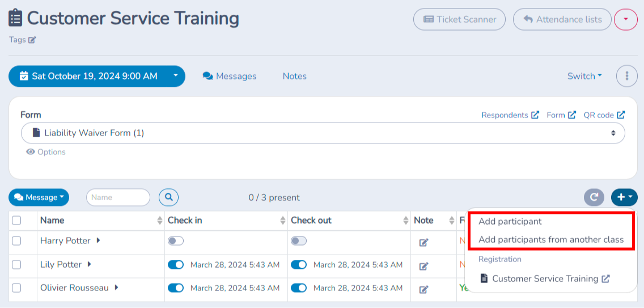This screenshot has height=308, width=644.
Task: Open the Messages tab
Action: (x=230, y=76)
